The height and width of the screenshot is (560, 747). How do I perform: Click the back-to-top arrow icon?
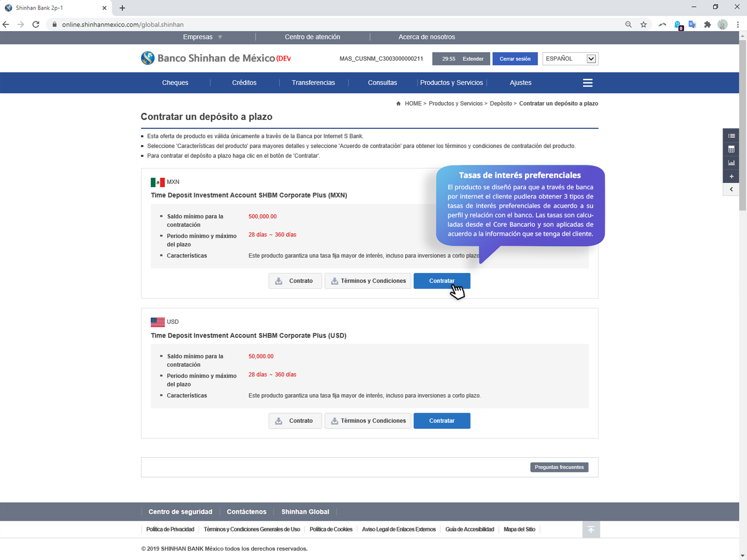point(591,529)
